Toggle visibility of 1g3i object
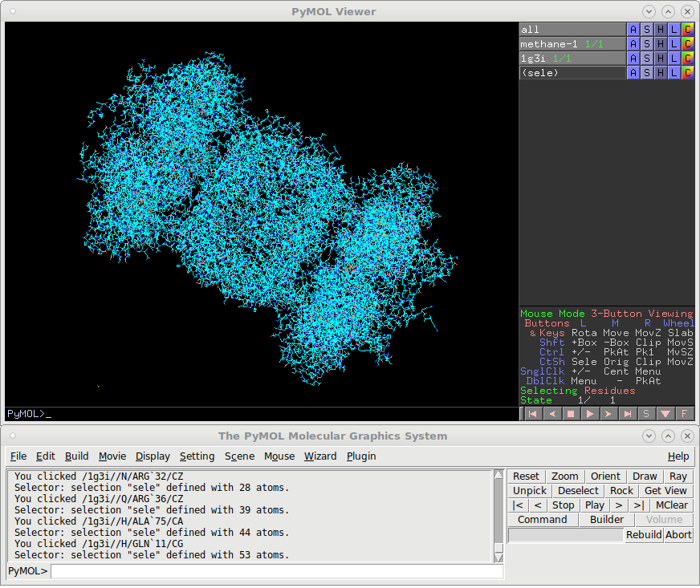The height and width of the screenshot is (588, 700). 572,58
